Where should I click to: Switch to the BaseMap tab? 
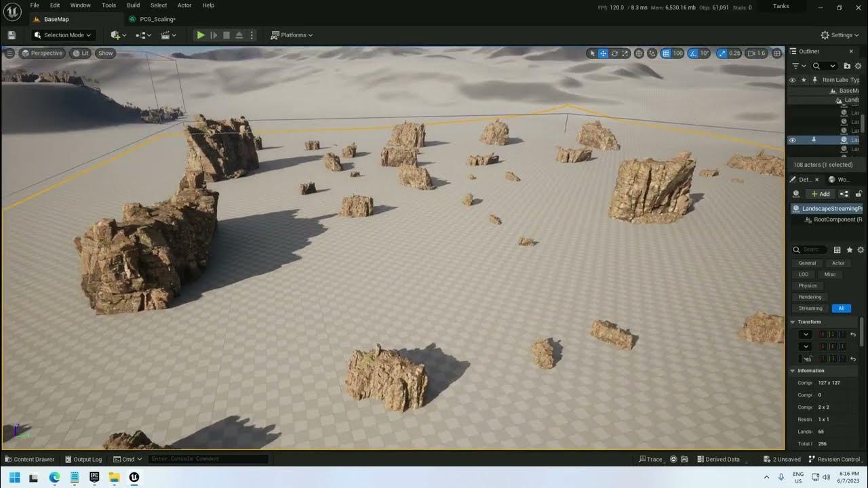(x=56, y=19)
